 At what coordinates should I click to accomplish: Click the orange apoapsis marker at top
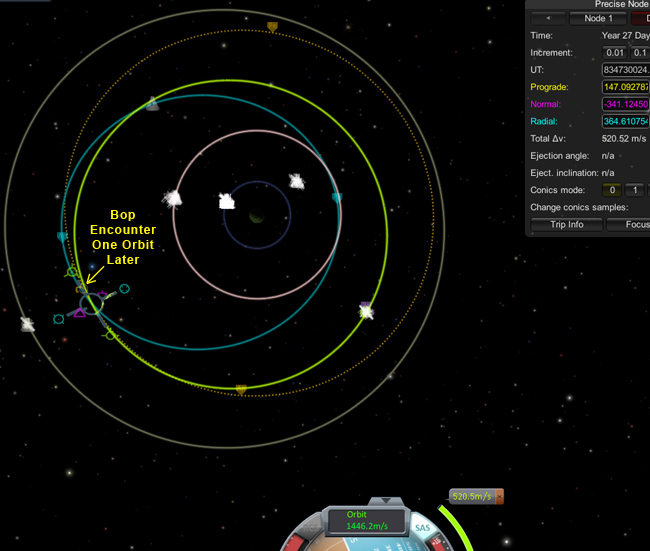[272, 27]
